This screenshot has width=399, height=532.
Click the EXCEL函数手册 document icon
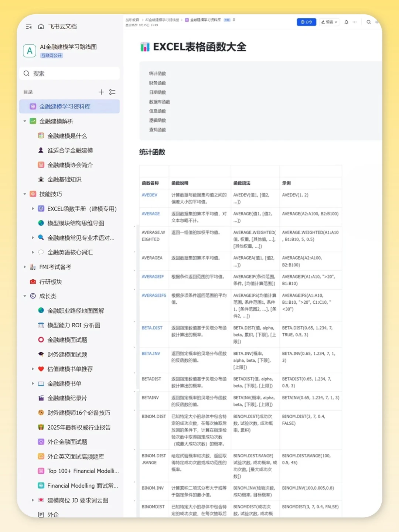tap(41, 208)
